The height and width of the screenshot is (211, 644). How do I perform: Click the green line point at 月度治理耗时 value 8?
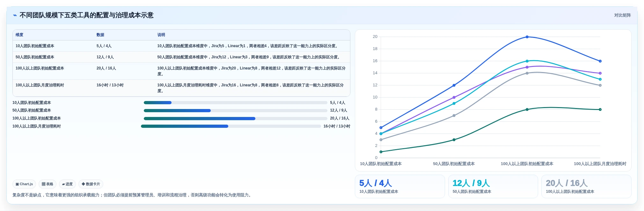pos(600,109)
